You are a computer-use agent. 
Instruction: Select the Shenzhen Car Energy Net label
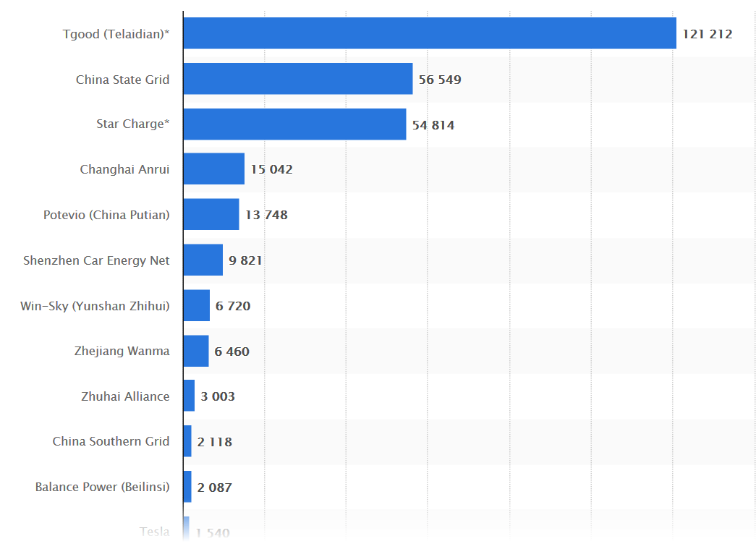tap(96, 260)
